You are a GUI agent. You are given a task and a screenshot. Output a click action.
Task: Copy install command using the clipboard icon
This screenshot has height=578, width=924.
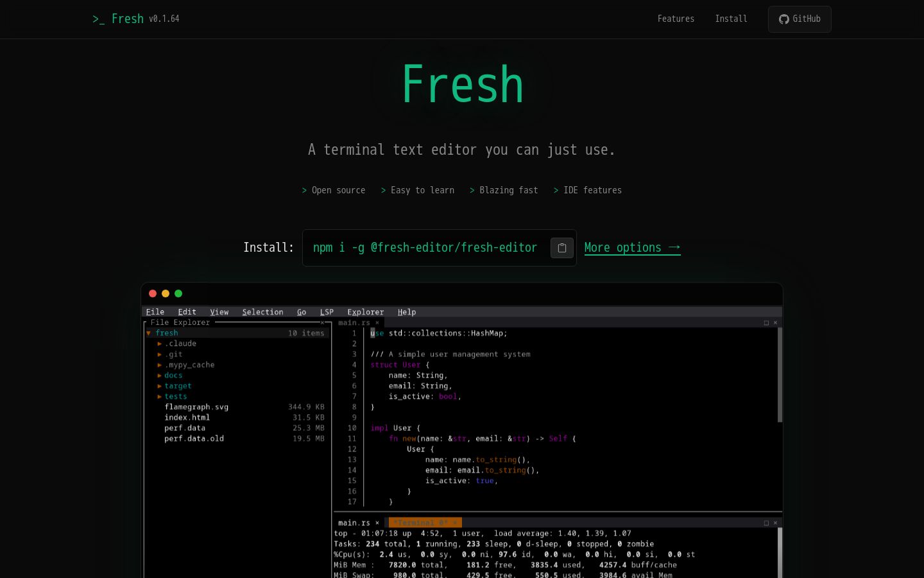point(561,248)
